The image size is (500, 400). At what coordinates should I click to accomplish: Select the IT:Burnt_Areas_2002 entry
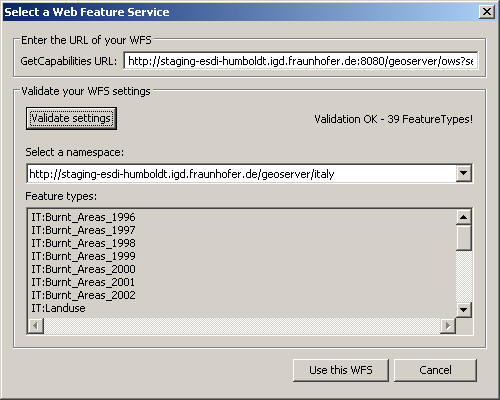pyautogui.click(x=83, y=295)
